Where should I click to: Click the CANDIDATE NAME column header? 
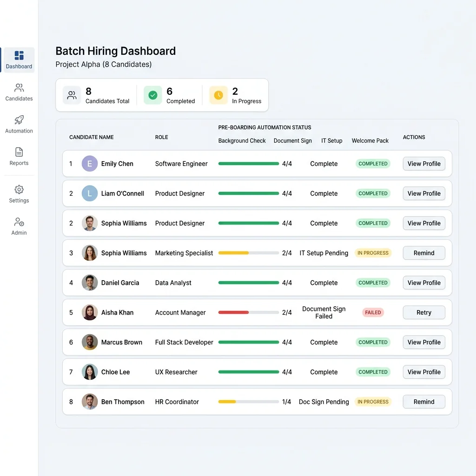point(92,137)
